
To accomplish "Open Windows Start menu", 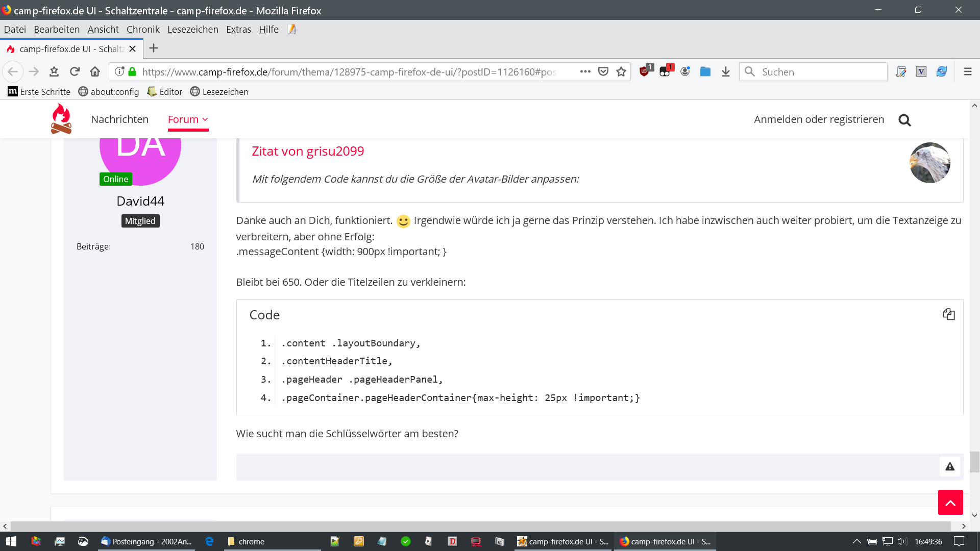I will [11, 541].
